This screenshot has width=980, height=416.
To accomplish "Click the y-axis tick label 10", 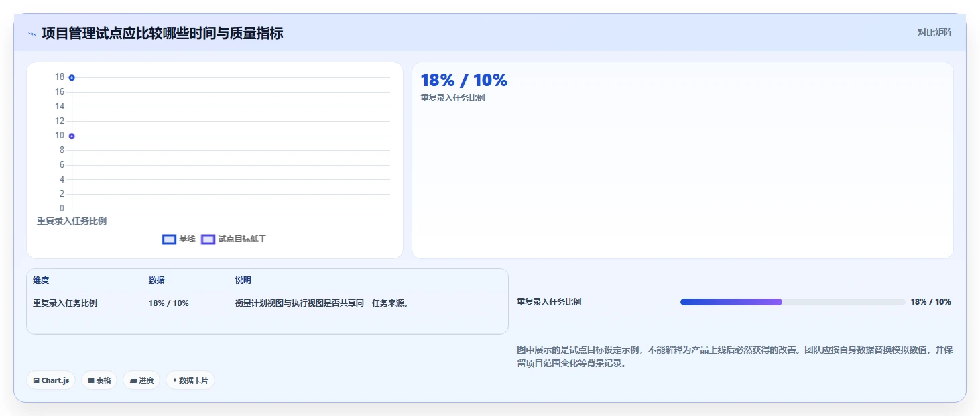I will coord(60,136).
